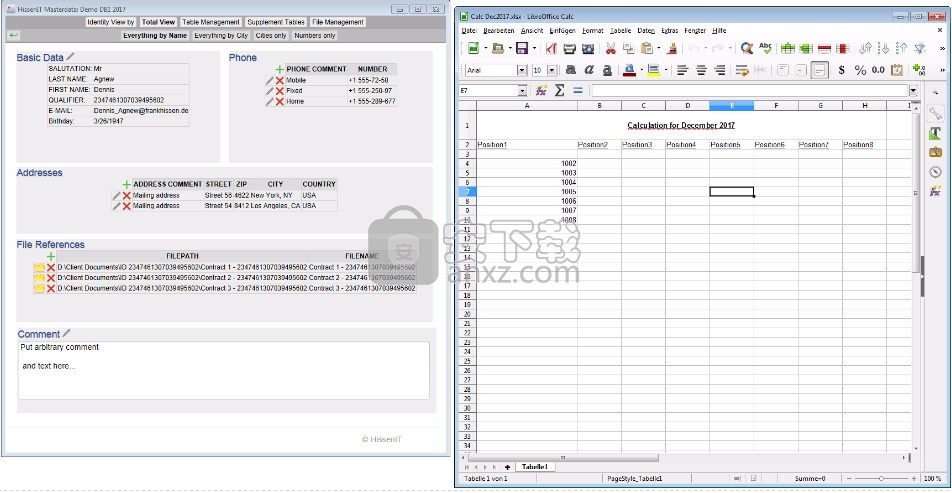Delete the Fixed phone entry
Screen dimensions: 952x493
click(280, 90)
